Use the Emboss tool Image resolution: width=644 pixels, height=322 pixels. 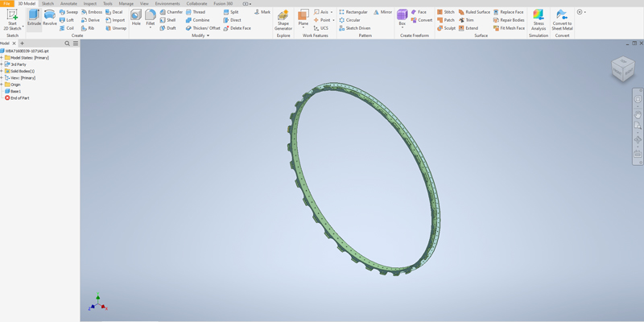click(x=92, y=12)
